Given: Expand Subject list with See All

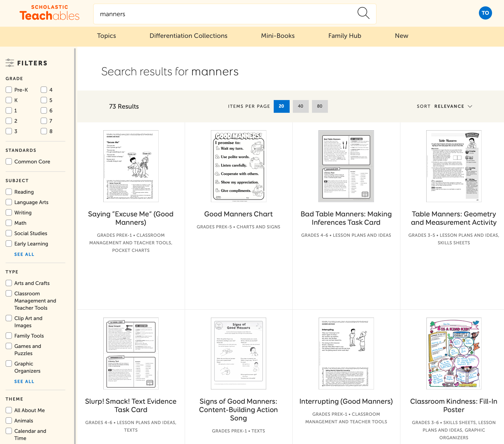Looking at the screenshot, I should click(x=24, y=254).
